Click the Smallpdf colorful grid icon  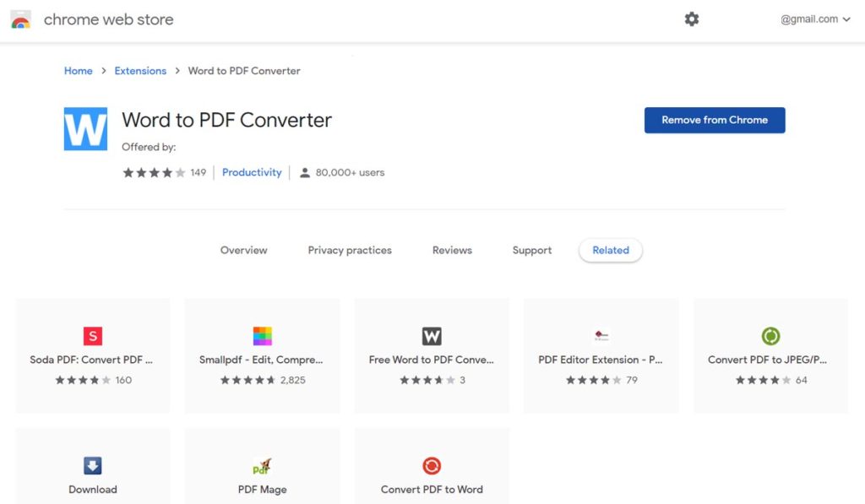262,336
